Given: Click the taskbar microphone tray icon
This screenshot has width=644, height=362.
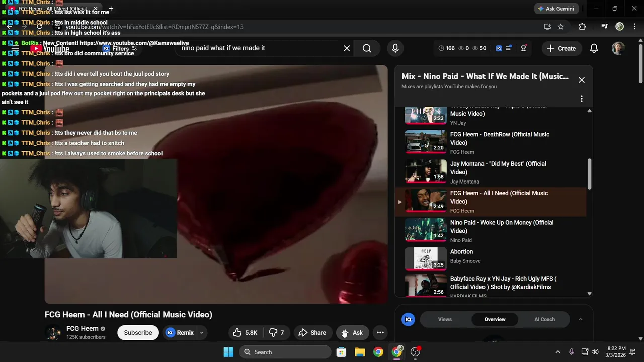Looking at the screenshot, I should click(571, 352).
